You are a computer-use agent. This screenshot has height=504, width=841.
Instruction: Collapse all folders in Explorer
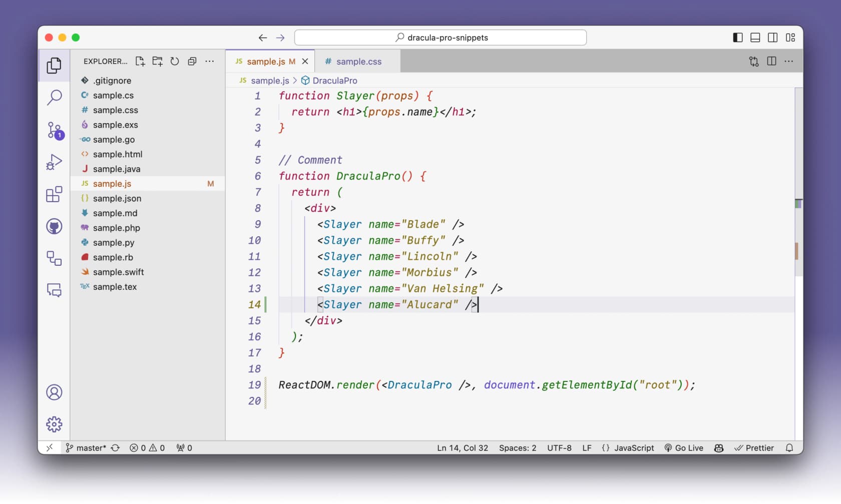tap(192, 61)
